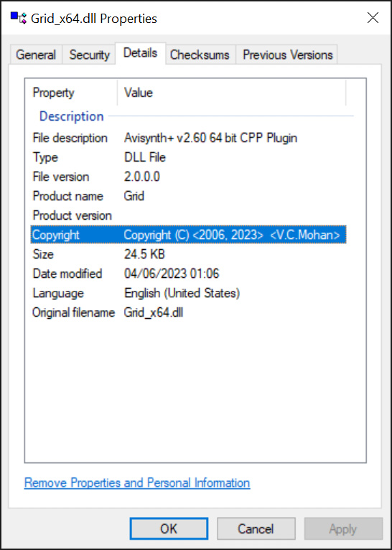
Task: Open the Checksums tab
Action: pyautogui.click(x=200, y=55)
